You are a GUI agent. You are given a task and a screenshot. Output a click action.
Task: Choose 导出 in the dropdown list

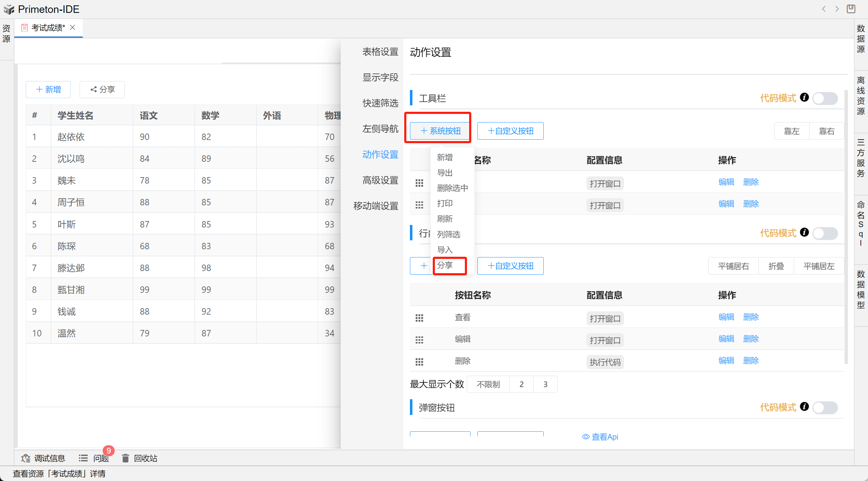coord(445,173)
